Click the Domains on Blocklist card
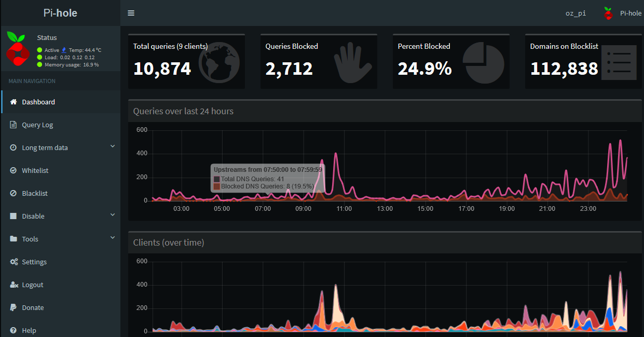Viewport: 644px width, 337px height. pyautogui.click(x=583, y=61)
